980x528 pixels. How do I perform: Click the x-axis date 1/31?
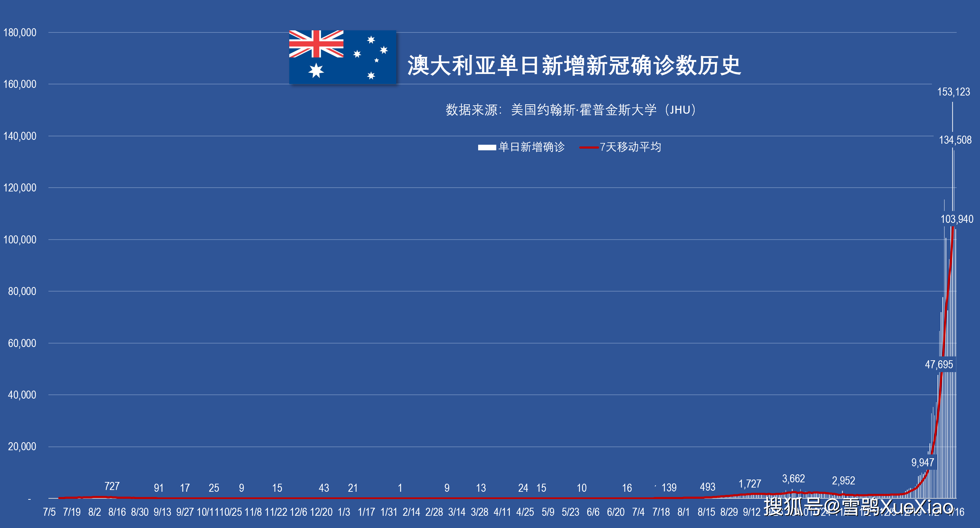click(389, 512)
